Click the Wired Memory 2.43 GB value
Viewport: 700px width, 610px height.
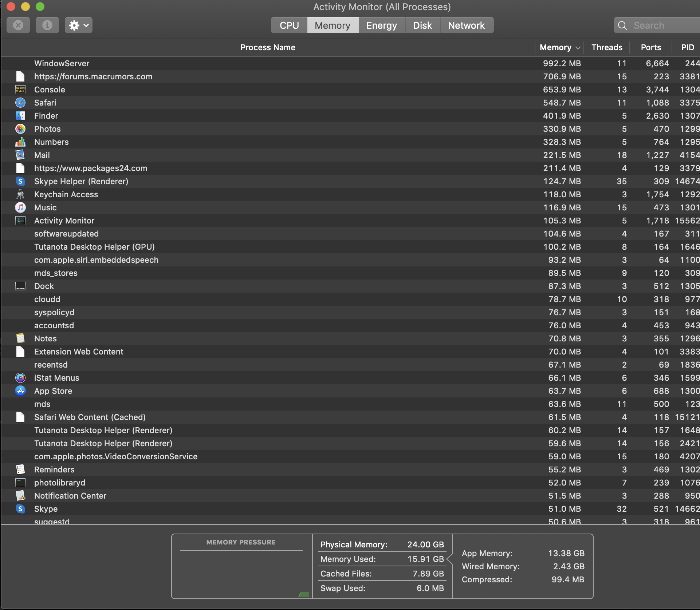click(569, 566)
